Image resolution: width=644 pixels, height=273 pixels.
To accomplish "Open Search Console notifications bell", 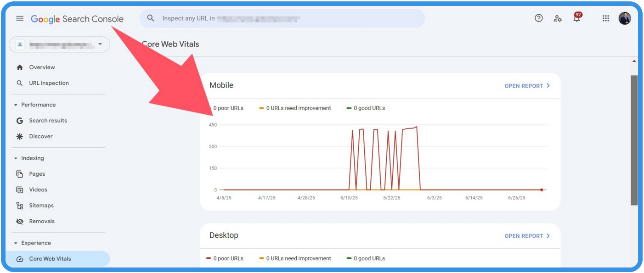I will pos(577,19).
